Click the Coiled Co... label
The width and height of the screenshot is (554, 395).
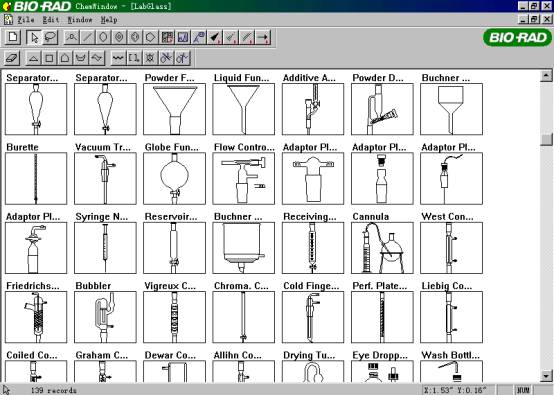tap(32, 355)
